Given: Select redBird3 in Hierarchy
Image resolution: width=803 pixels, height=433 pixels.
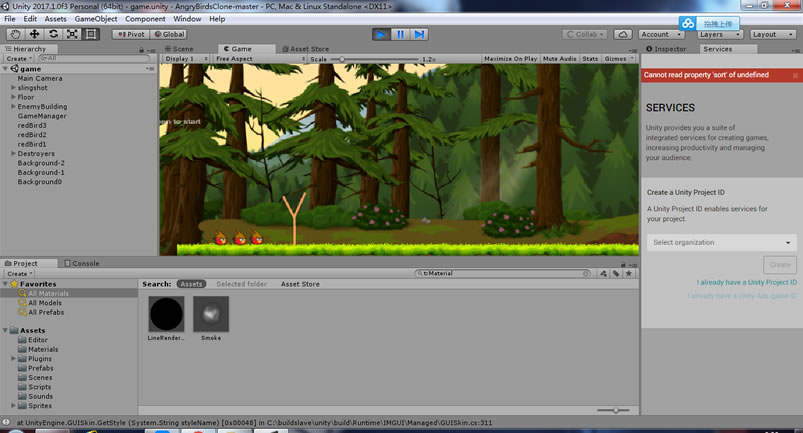Looking at the screenshot, I should 32,125.
